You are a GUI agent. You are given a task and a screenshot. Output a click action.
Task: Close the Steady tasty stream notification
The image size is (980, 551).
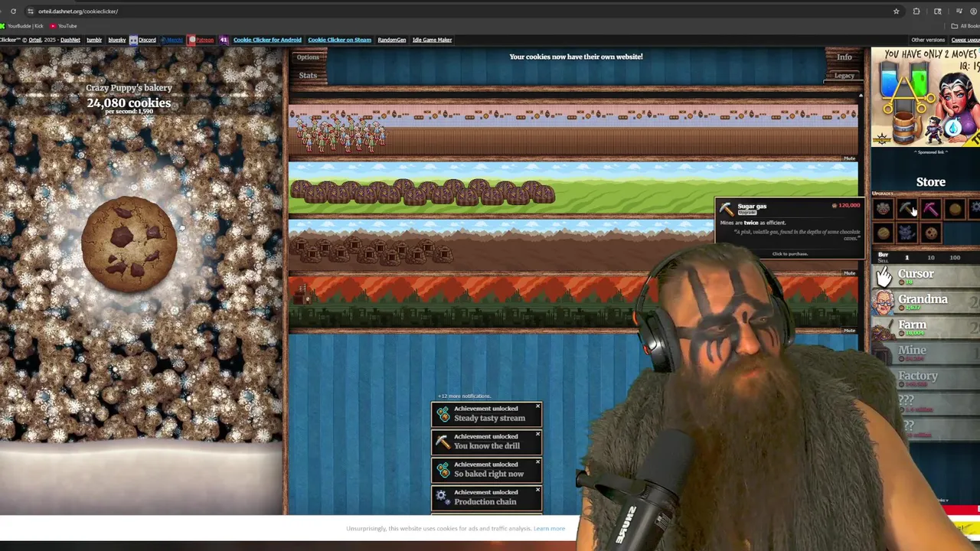(537, 406)
